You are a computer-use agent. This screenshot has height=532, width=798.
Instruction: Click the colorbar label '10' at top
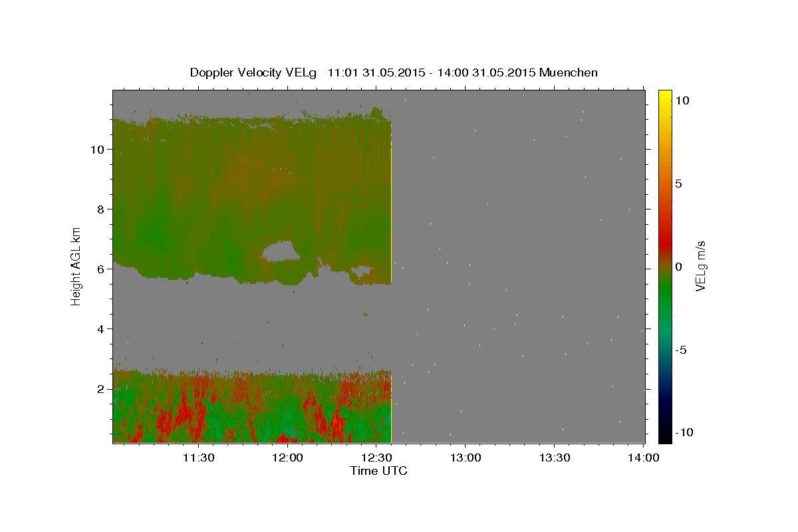(682, 100)
